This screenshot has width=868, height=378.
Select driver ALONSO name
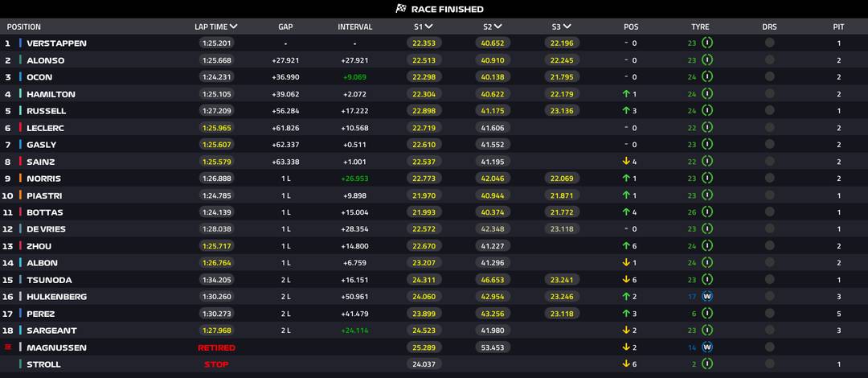[x=45, y=60]
